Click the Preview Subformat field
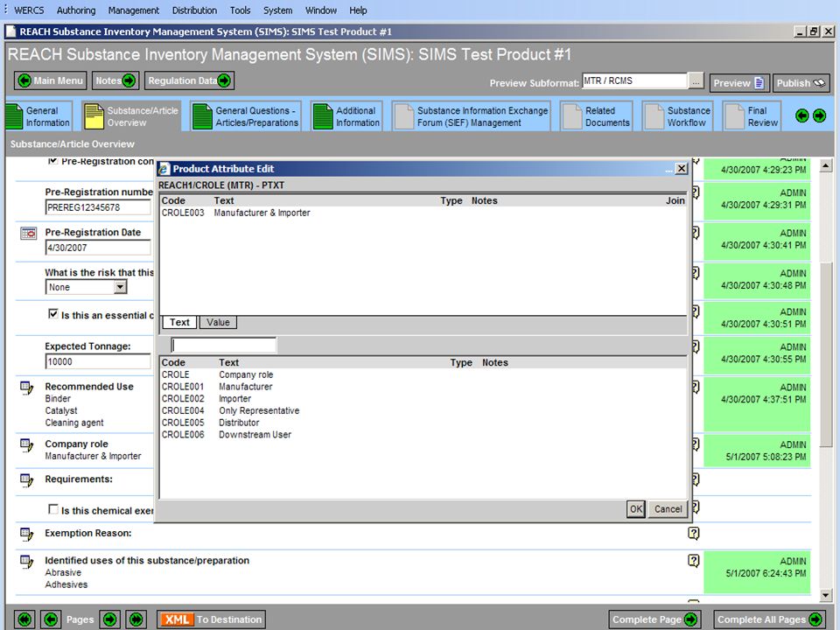Viewport: 840px width, 630px height. [x=635, y=80]
